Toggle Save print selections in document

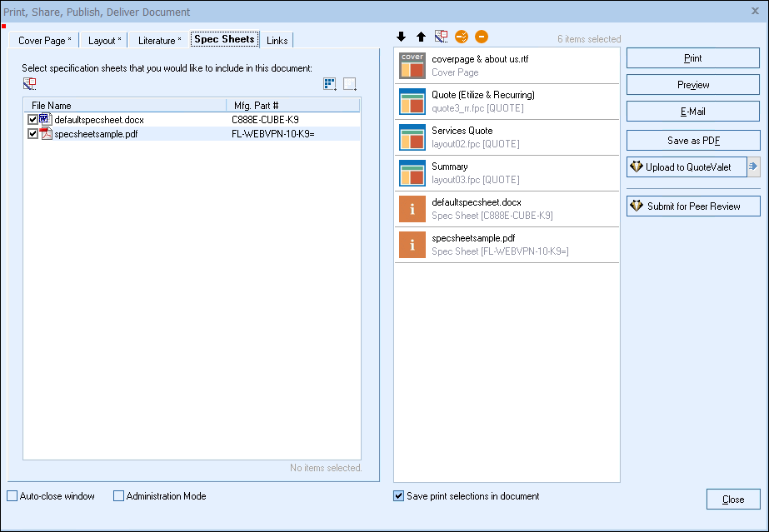399,496
